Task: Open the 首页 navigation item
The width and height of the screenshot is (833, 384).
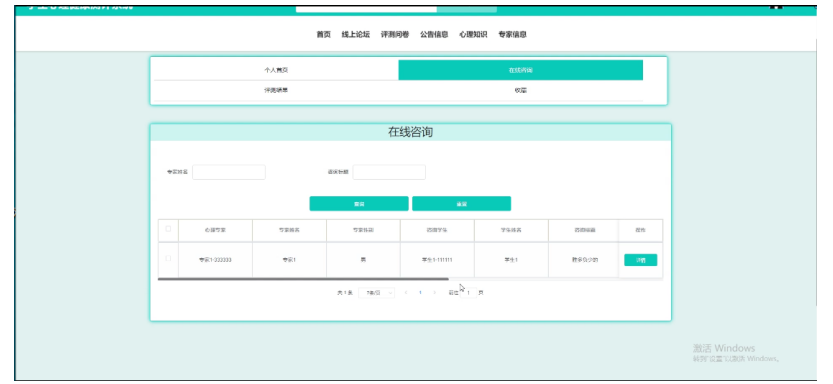Action: pyautogui.click(x=324, y=35)
